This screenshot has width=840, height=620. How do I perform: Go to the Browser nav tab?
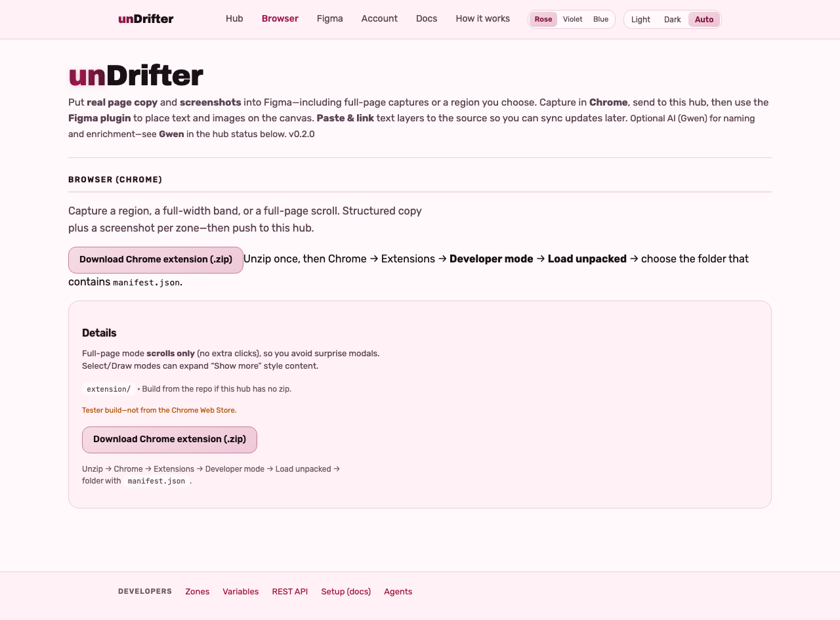pos(280,19)
